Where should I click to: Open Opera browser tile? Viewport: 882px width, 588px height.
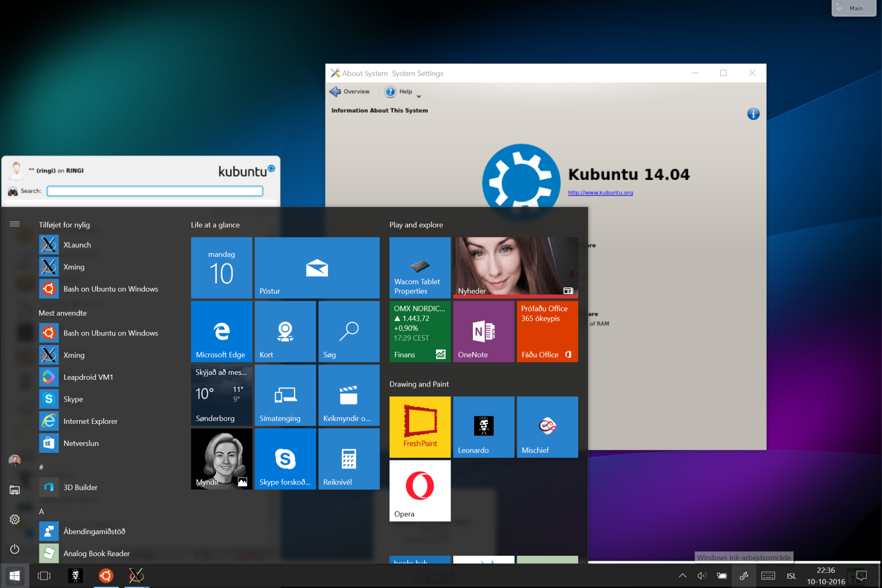click(x=420, y=491)
